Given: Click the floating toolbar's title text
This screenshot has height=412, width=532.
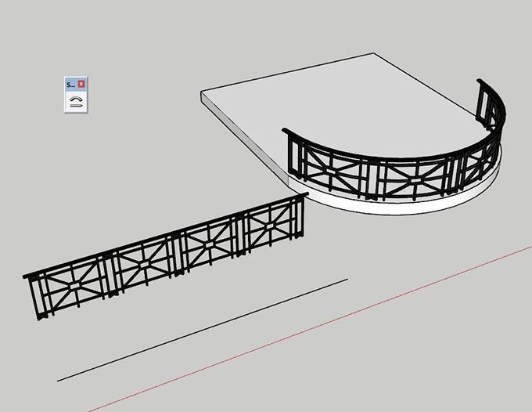Looking at the screenshot, I should [x=70, y=83].
